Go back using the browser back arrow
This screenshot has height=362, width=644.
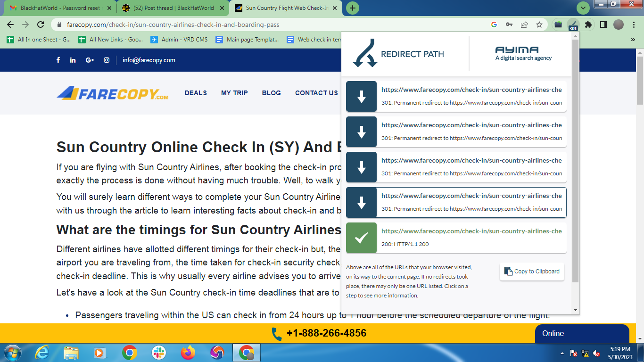pyautogui.click(x=10, y=25)
